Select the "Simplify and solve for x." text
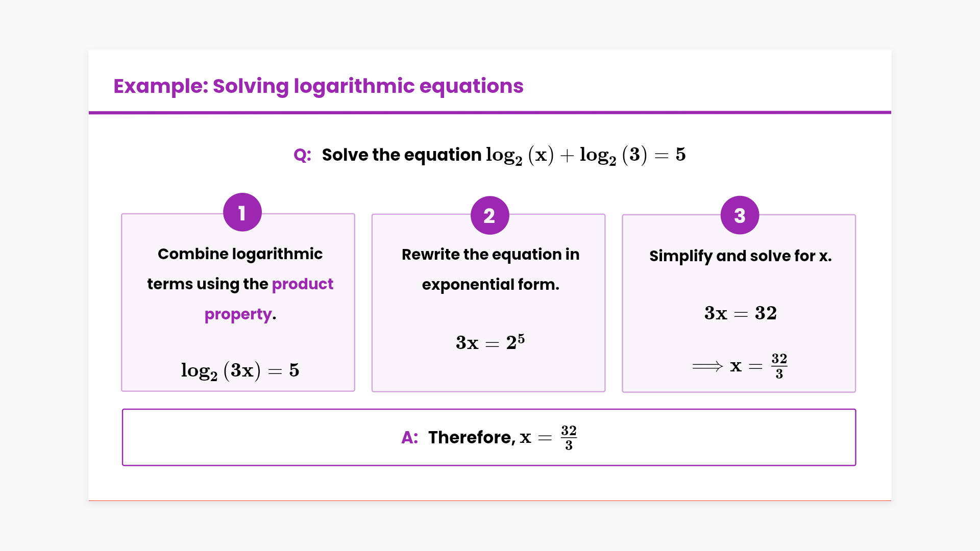The height and width of the screenshot is (551, 980). point(740,256)
